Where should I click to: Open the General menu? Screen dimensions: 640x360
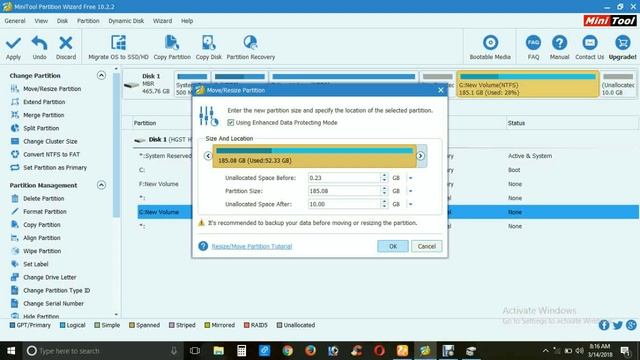15,21
